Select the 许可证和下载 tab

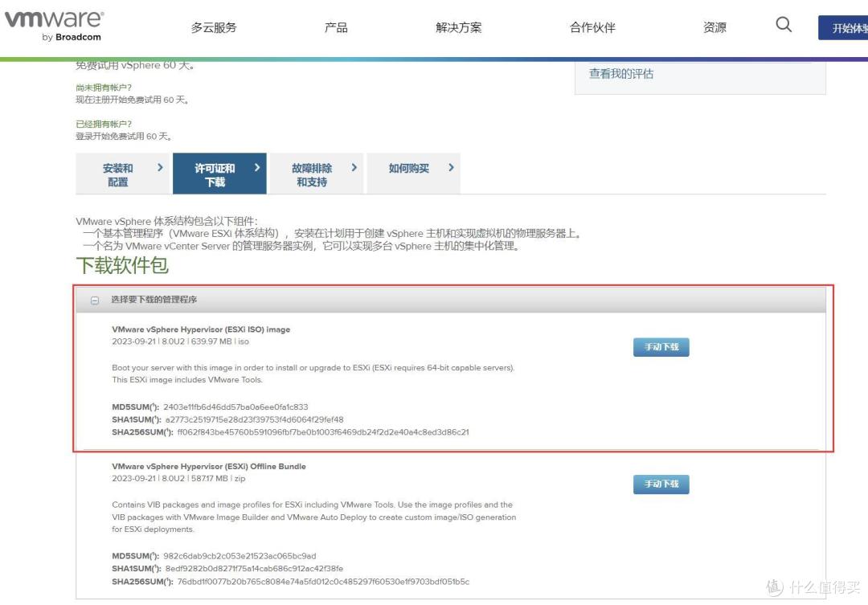coord(219,174)
